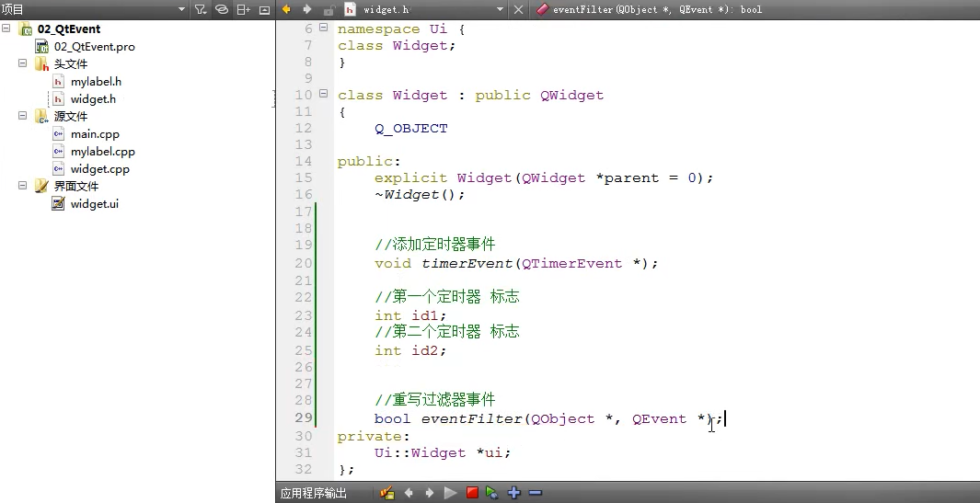Click line number 29 in the gutter
The width and height of the screenshot is (980, 503).
(x=303, y=418)
